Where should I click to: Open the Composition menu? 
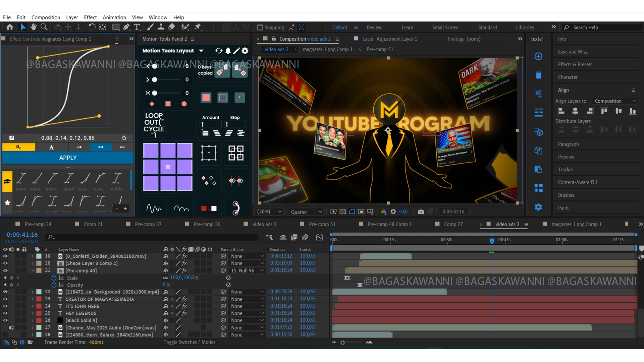pos(46,17)
